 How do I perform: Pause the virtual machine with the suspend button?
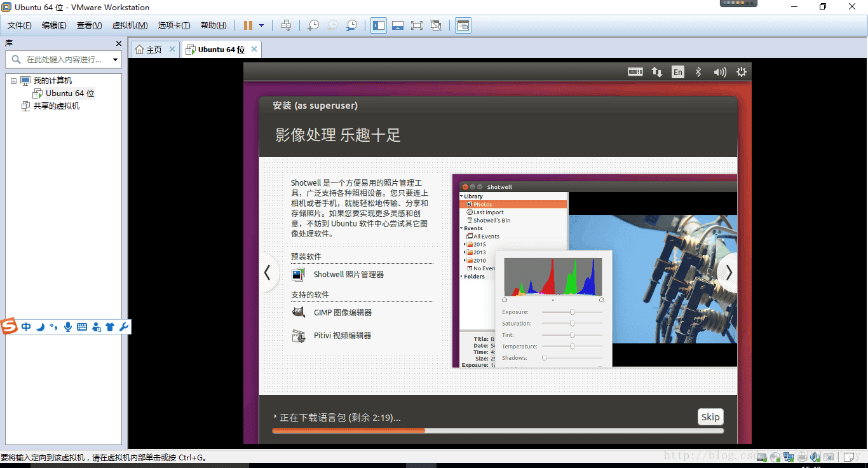(x=248, y=25)
